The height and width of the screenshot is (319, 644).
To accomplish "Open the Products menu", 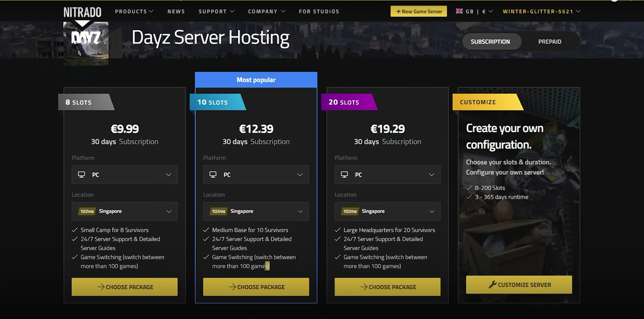I will pos(134,11).
